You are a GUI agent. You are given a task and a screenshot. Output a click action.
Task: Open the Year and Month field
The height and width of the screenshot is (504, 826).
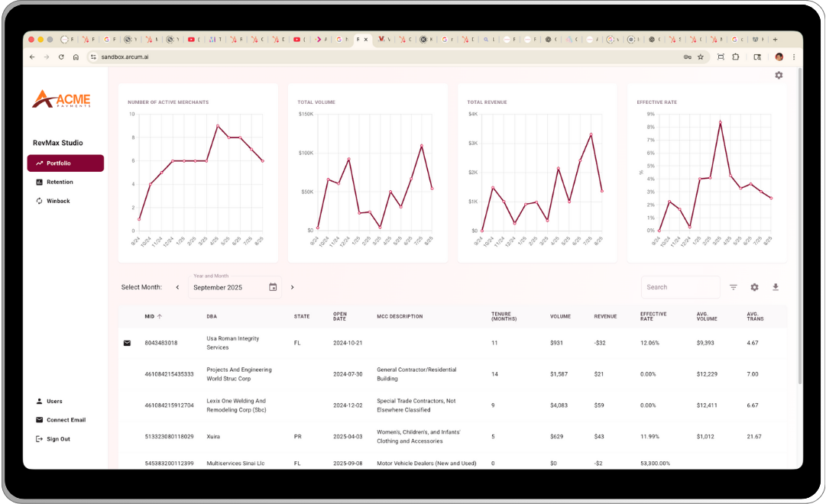226,287
